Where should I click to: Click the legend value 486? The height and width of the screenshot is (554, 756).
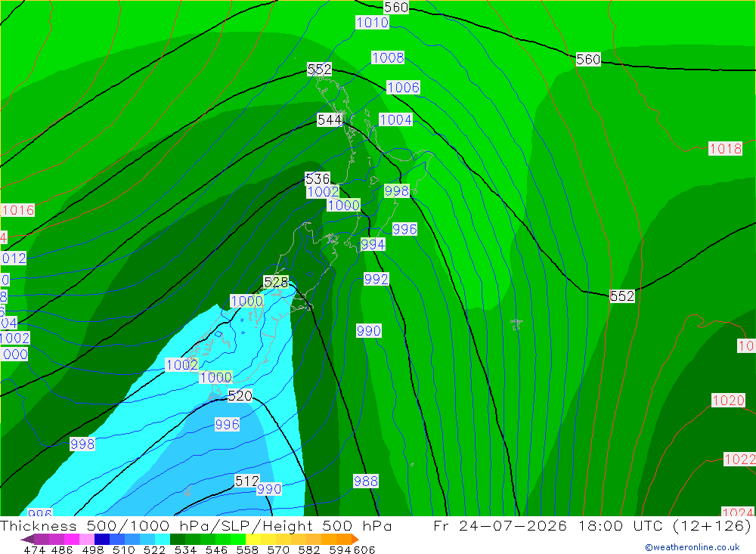62,549
